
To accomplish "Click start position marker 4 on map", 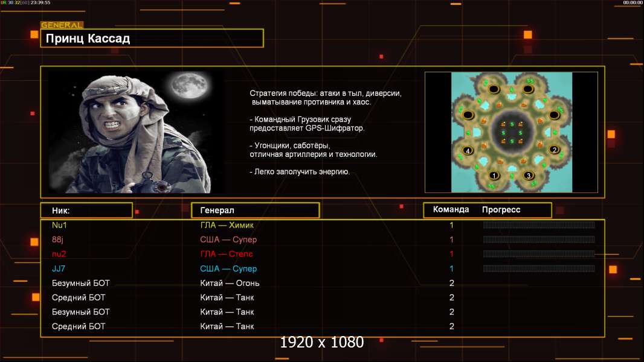I will (468, 150).
